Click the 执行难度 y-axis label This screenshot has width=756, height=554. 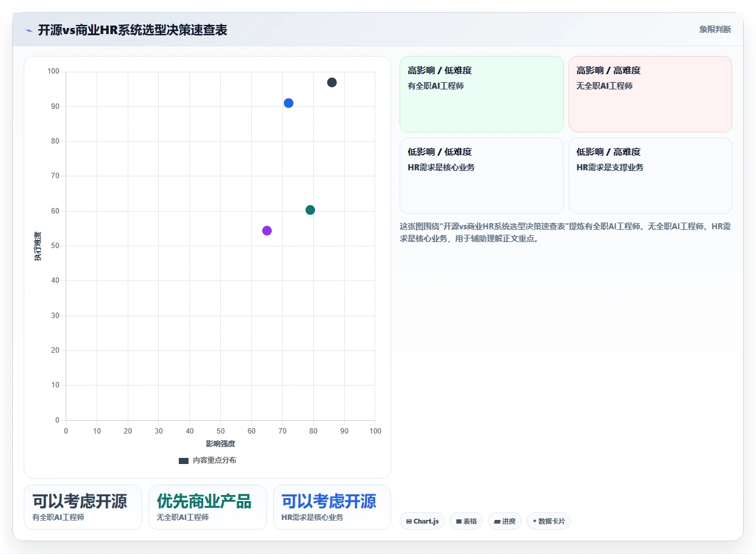(38, 246)
